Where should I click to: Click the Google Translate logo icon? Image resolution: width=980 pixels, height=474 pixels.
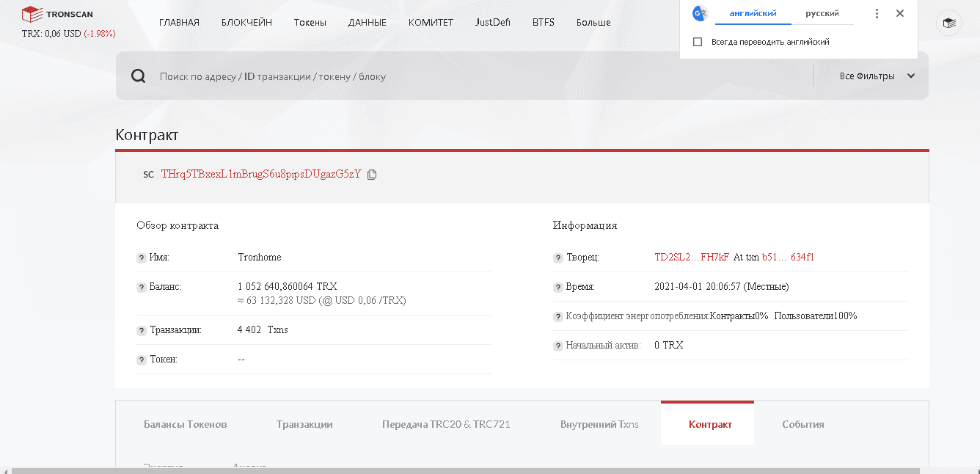(700, 13)
